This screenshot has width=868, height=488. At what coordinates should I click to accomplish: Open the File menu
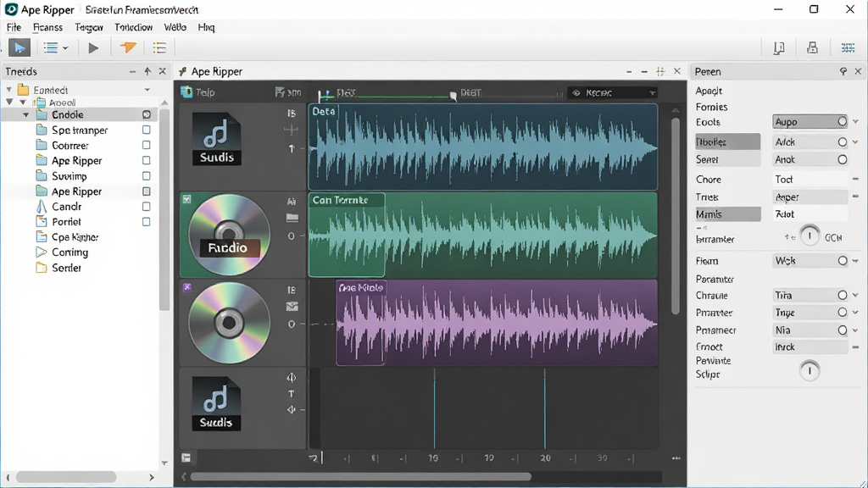tap(14, 27)
